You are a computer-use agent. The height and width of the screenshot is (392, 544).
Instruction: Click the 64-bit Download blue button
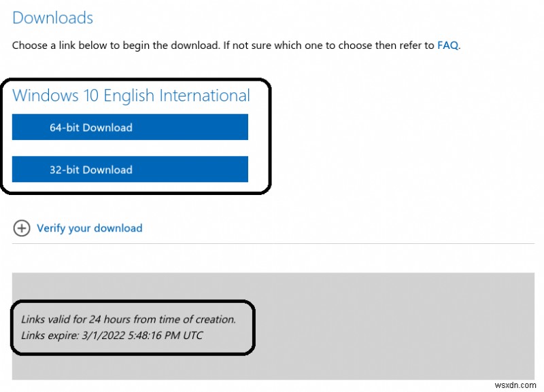point(129,127)
